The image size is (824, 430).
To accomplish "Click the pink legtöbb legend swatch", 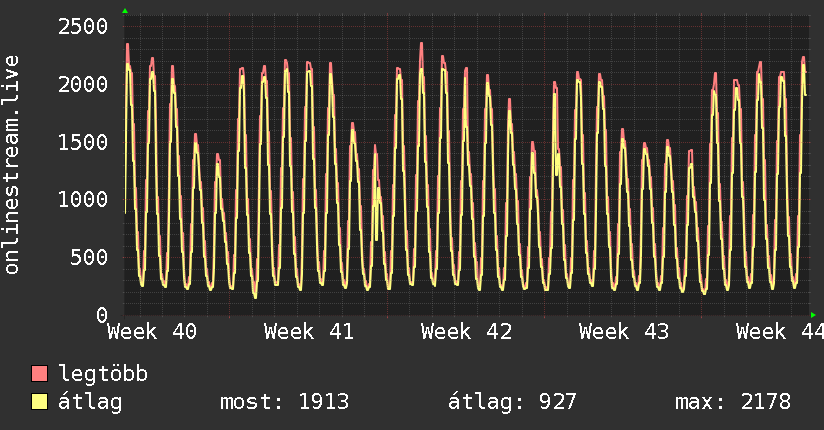I will click(x=39, y=373).
